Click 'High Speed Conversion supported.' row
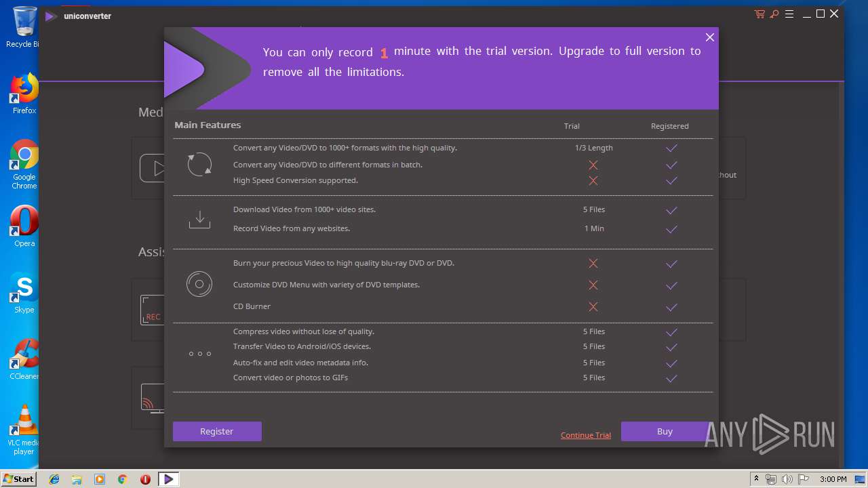868x488 pixels. (x=296, y=180)
